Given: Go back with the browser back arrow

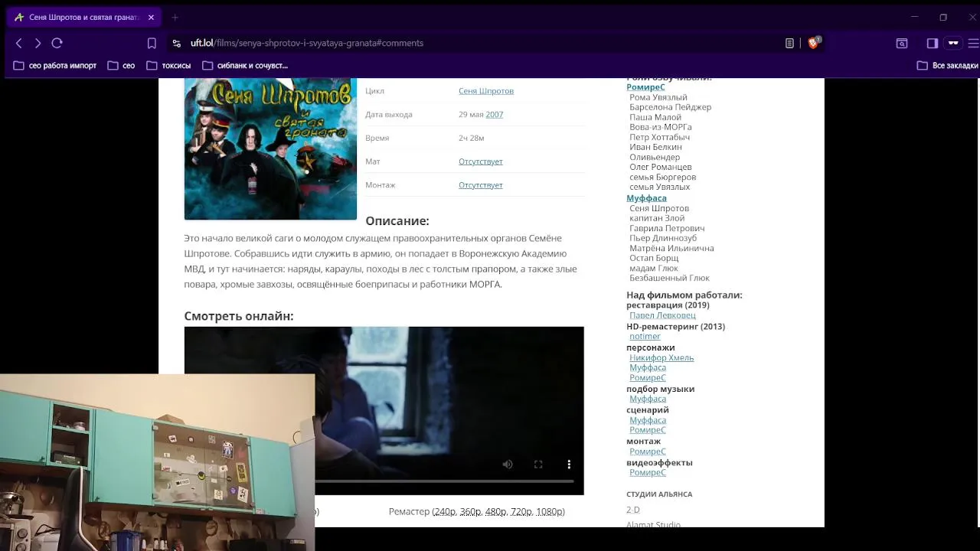Looking at the screenshot, I should pos(19,44).
